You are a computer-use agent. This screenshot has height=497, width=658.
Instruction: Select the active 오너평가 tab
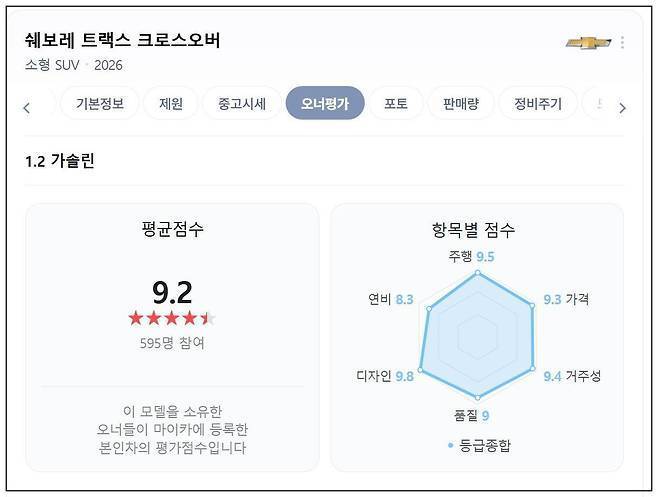pyautogui.click(x=325, y=103)
